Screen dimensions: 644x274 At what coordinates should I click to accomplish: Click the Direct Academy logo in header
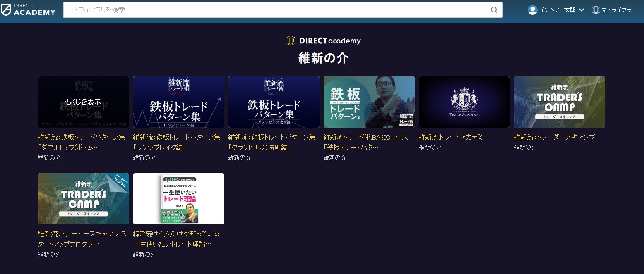pos(28,10)
